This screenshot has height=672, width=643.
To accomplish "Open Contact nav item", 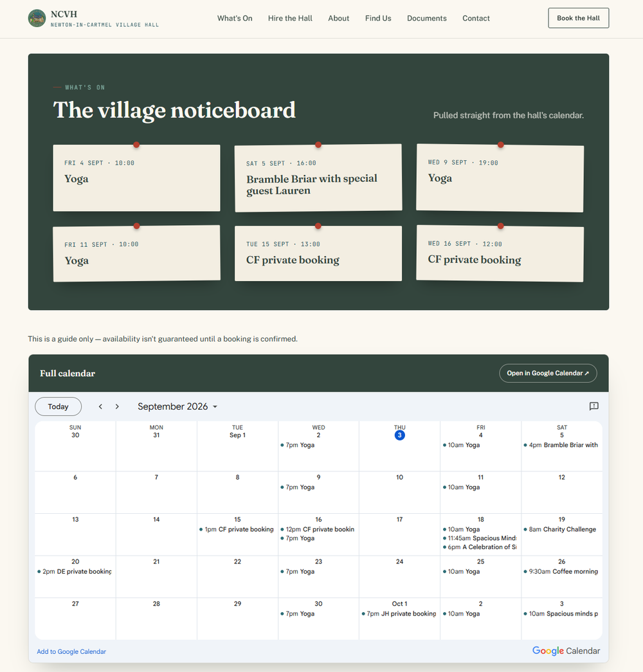I will [x=476, y=19].
